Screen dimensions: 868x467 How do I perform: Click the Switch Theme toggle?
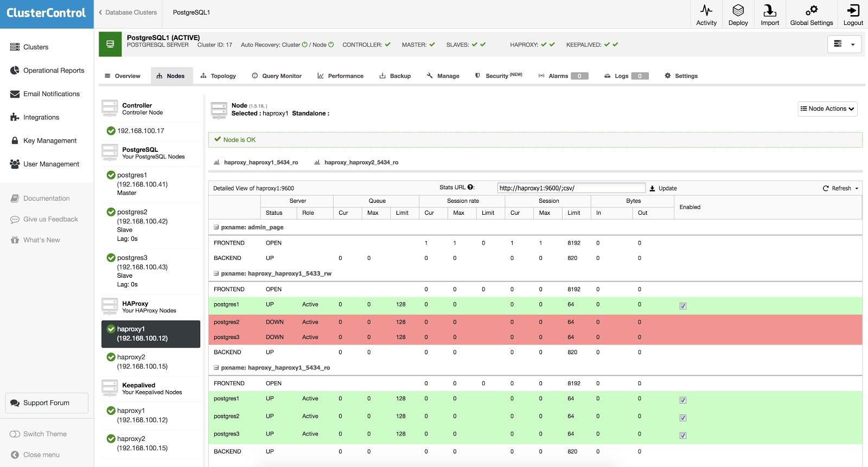15,434
